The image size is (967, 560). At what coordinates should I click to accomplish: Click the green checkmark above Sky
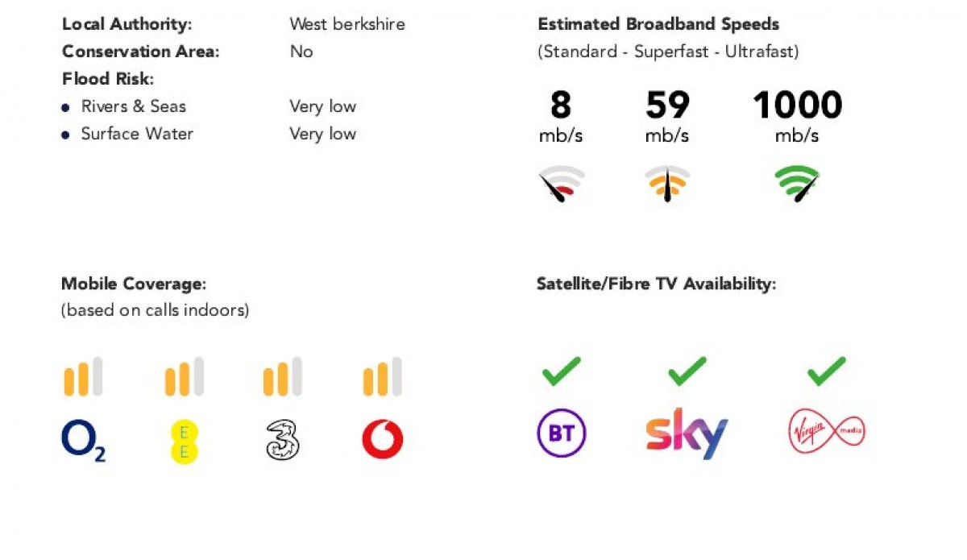click(687, 372)
